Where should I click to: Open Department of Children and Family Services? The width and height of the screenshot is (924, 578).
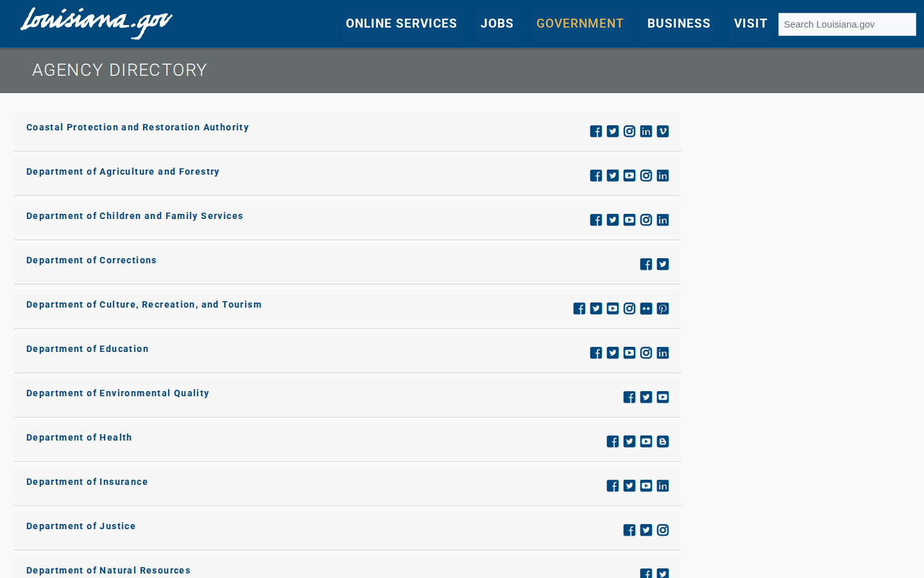point(135,216)
